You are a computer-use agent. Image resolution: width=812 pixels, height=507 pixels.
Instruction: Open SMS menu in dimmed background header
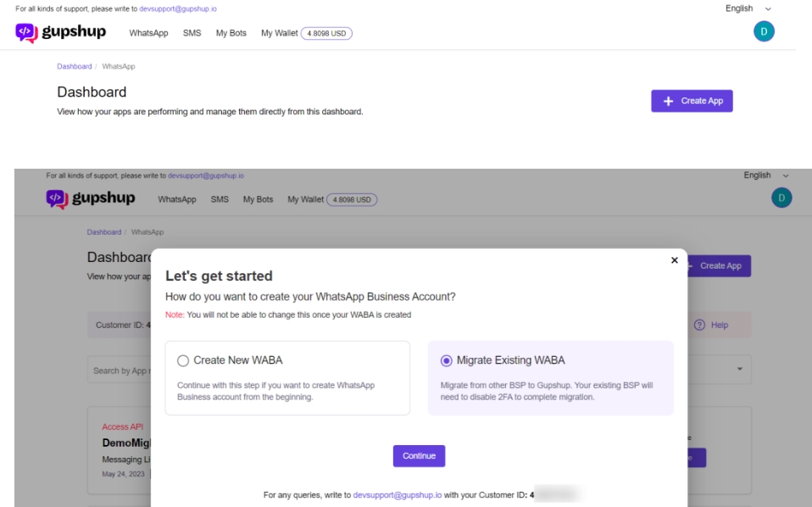click(x=220, y=199)
